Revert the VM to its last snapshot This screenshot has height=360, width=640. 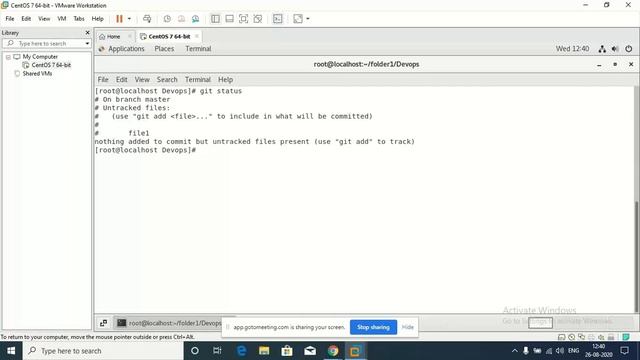(181, 19)
